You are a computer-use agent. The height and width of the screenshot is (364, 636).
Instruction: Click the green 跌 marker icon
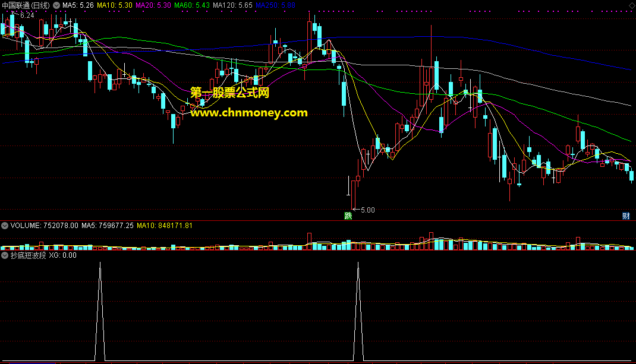(348, 216)
